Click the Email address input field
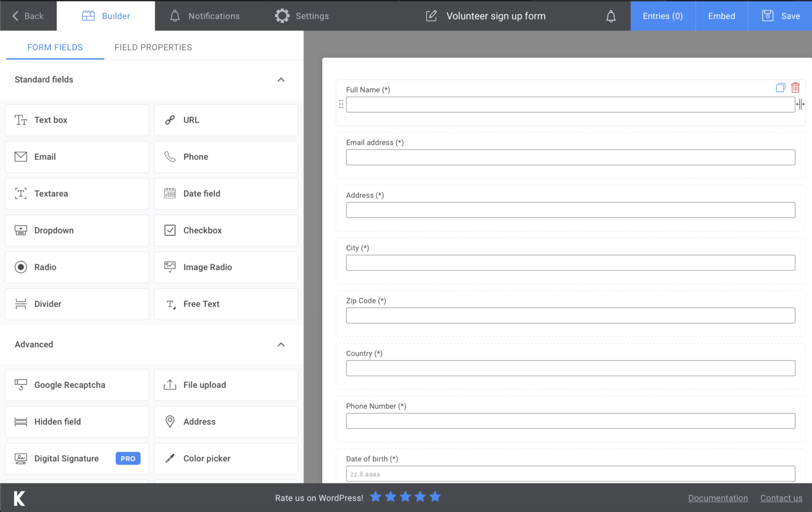 pyautogui.click(x=570, y=157)
